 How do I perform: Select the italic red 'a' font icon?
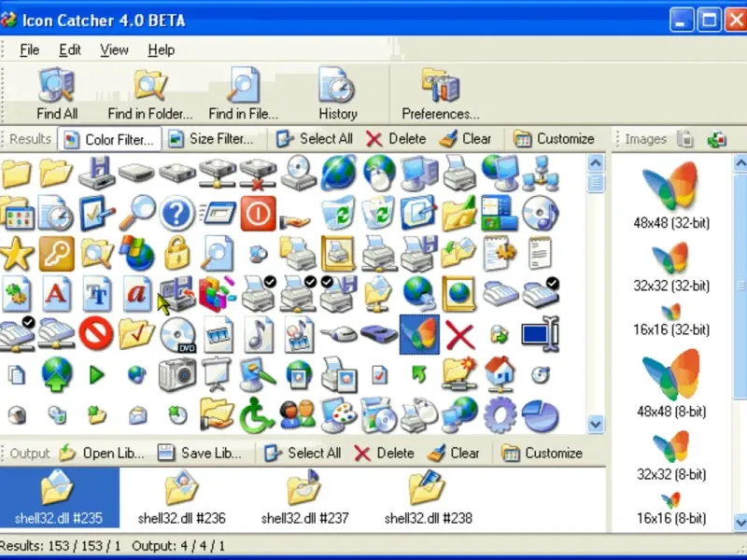pyautogui.click(x=136, y=294)
